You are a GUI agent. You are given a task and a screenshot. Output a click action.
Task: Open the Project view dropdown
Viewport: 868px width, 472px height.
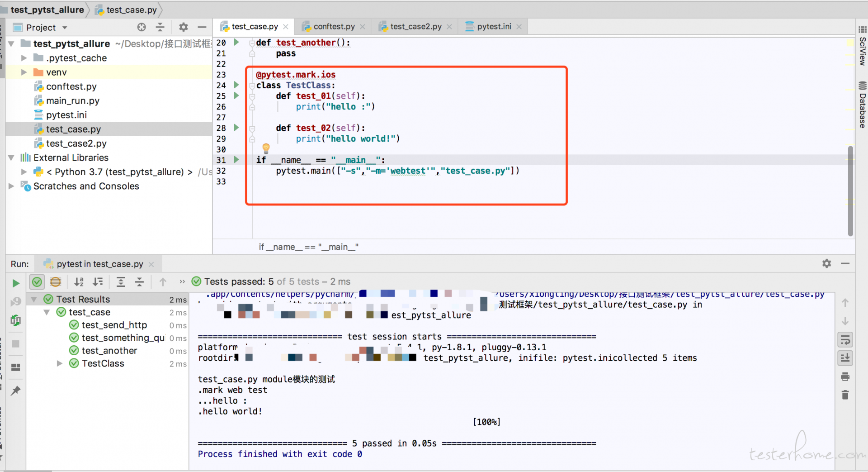click(47, 28)
